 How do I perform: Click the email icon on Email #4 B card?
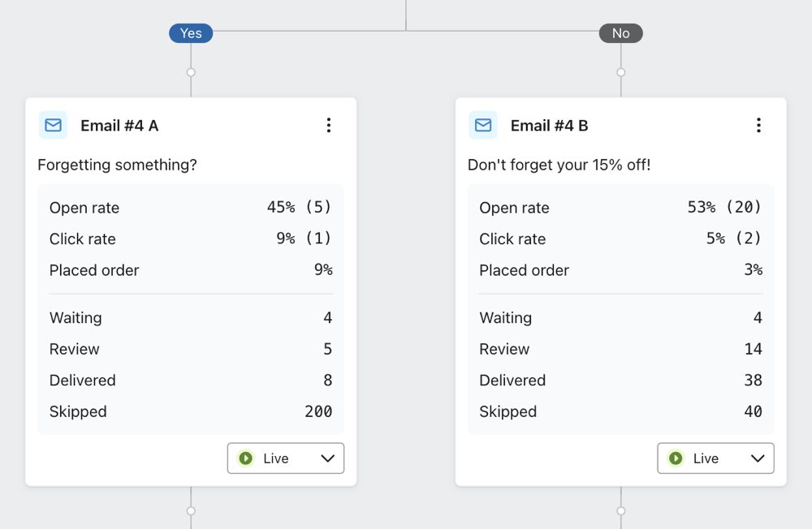click(482, 125)
